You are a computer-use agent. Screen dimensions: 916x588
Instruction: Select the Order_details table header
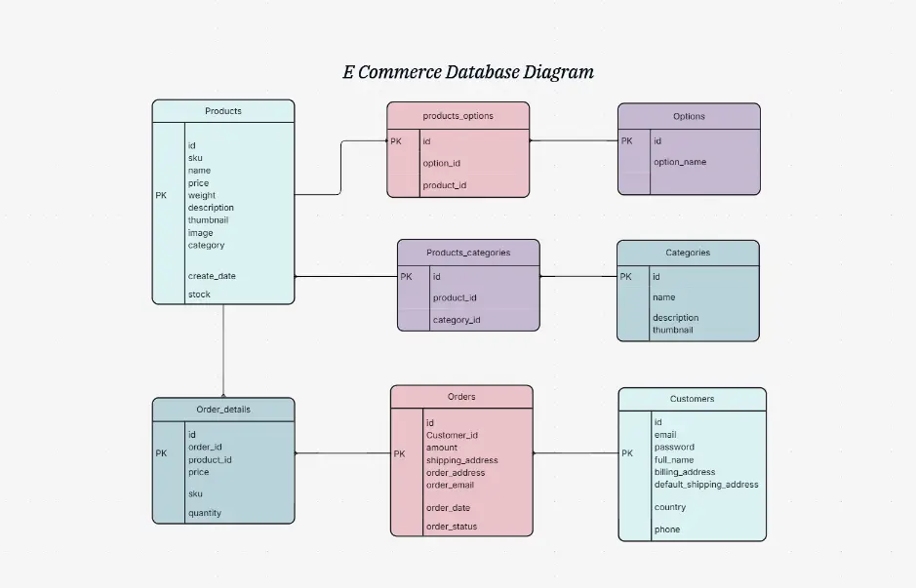(222, 410)
